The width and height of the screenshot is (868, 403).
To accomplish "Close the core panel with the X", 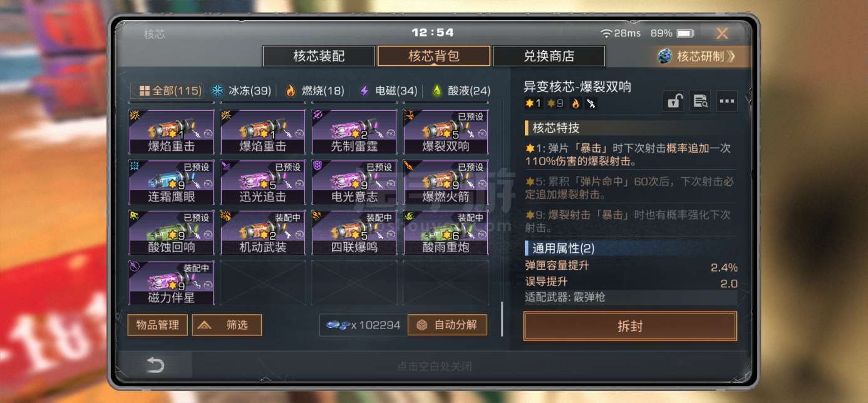I will (722, 33).
